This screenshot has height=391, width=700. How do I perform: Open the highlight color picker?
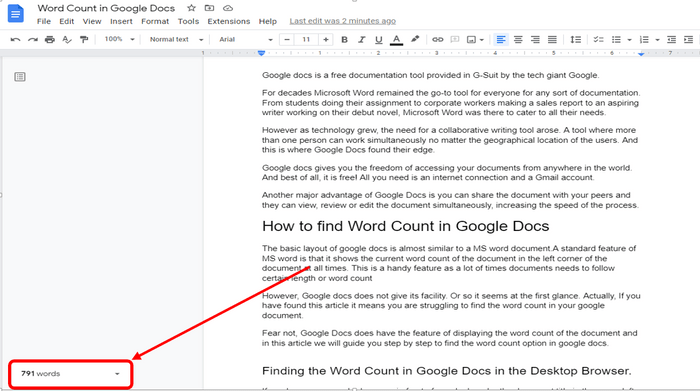pyautogui.click(x=415, y=39)
